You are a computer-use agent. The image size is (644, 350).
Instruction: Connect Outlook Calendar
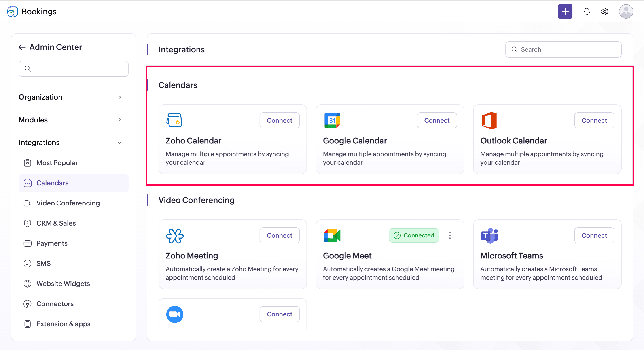594,120
